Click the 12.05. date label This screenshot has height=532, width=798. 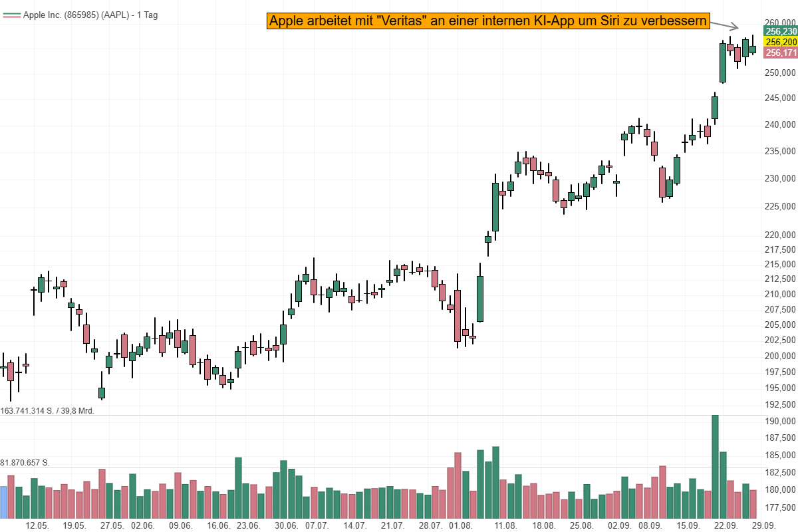point(37,525)
